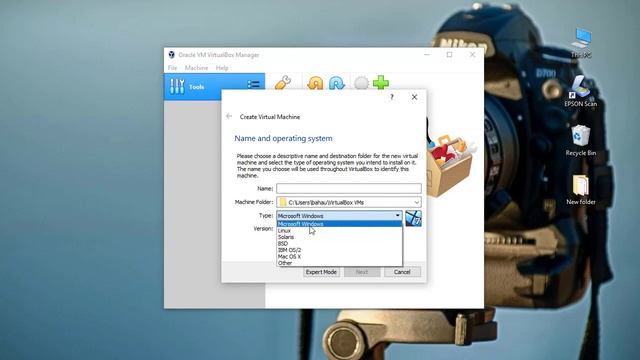Click the folder icon in Machine Folder

pos(283,202)
